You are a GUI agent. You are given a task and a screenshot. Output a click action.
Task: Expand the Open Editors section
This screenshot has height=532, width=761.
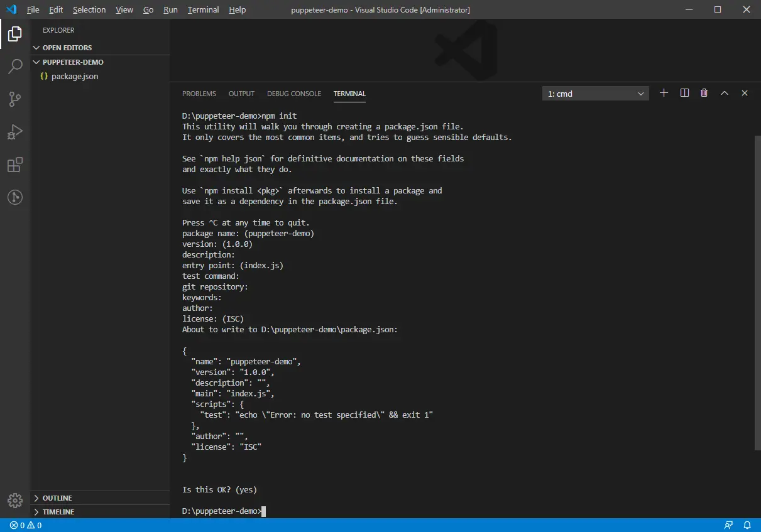click(100, 48)
